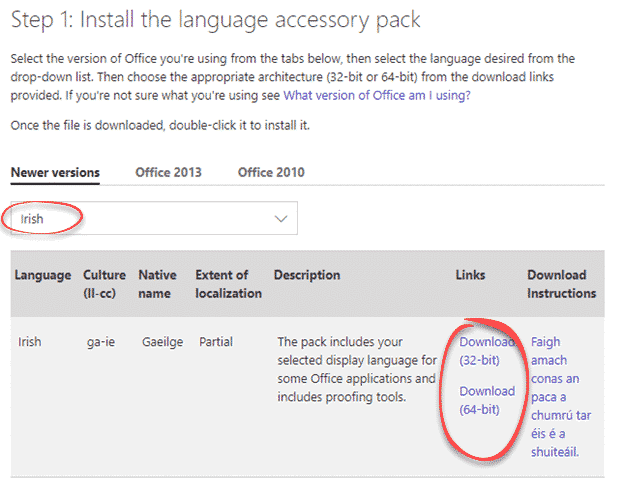
Task: Expand the language list with the chevron arrow
Action: click(x=280, y=217)
